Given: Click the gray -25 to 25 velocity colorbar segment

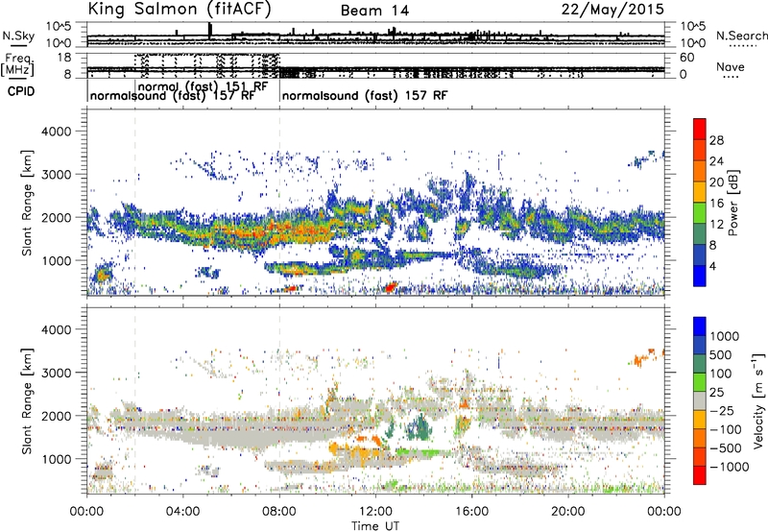Looking at the screenshot, I should tap(700, 400).
